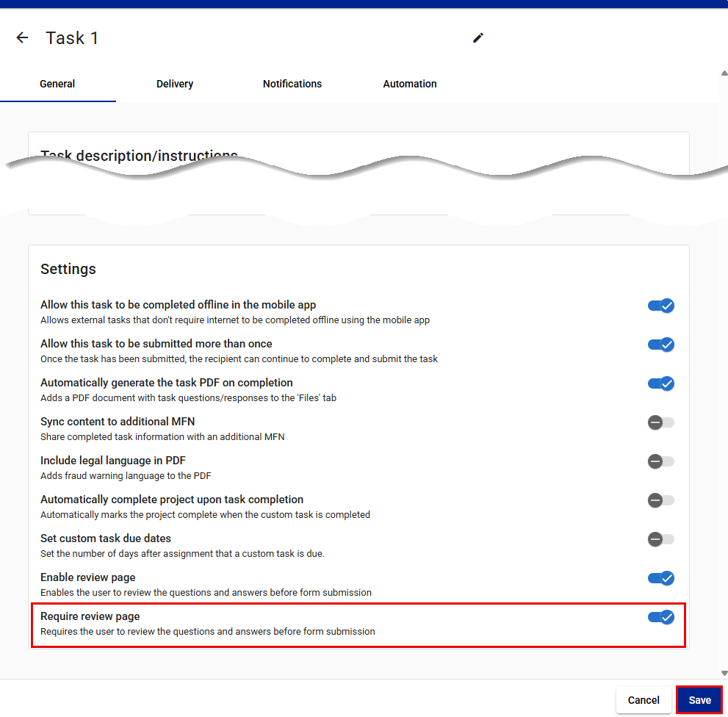This screenshot has height=717, width=728.
Task: Click 'Set the number of days after assignment' text
Action: 182,553
